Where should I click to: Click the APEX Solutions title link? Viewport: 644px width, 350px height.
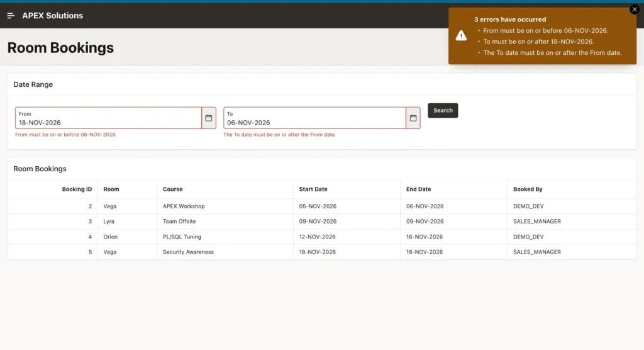pyautogui.click(x=53, y=16)
